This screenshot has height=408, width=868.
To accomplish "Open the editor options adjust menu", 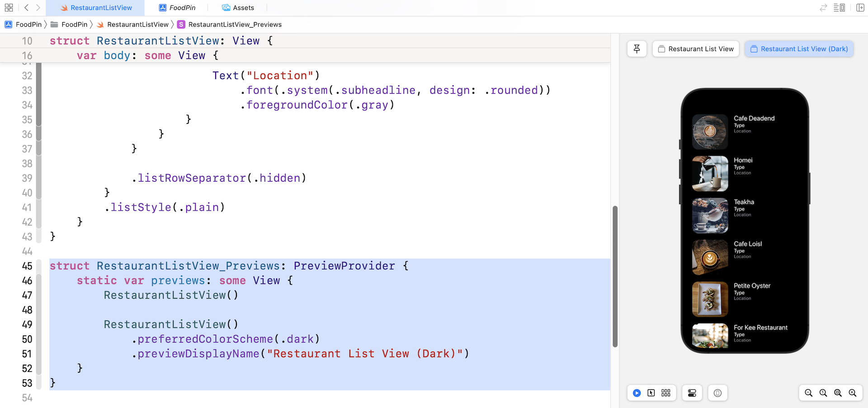I will point(839,8).
